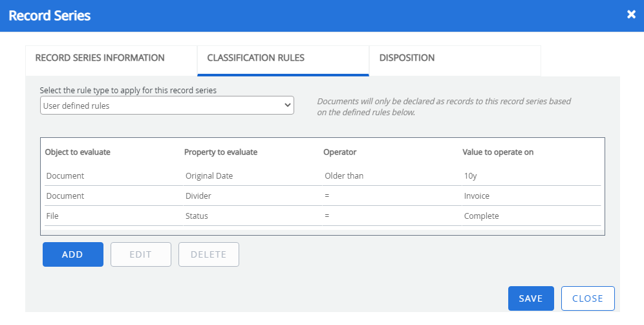Open the Disposition tab
Screen dimensions: 644x325
[407, 58]
